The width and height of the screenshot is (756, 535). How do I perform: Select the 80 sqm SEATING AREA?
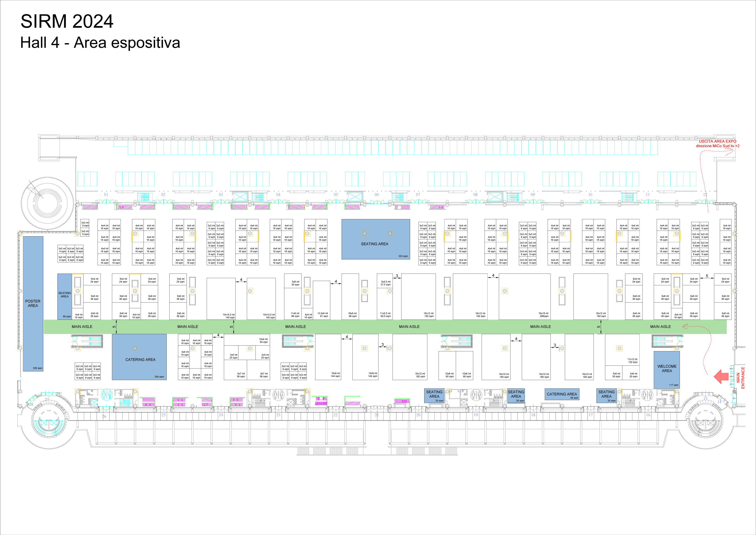(65, 296)
